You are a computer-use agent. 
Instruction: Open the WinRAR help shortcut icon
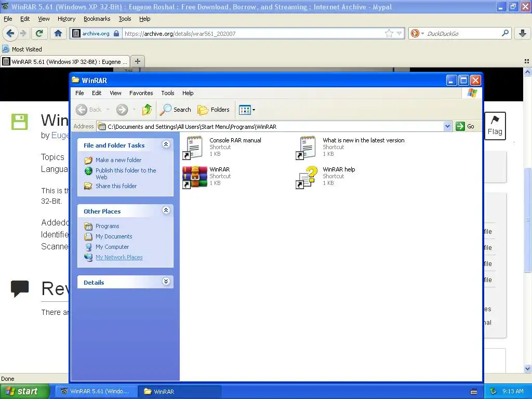tap(307, 177)
